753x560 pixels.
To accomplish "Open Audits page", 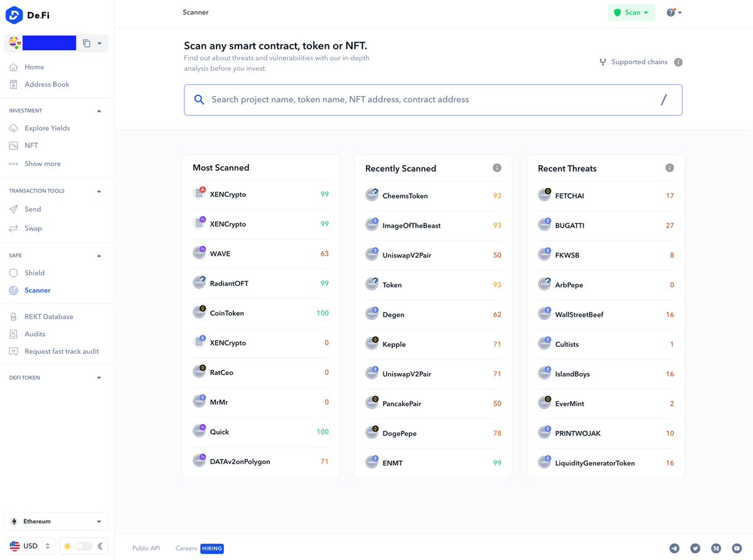I will pos(35,334).
